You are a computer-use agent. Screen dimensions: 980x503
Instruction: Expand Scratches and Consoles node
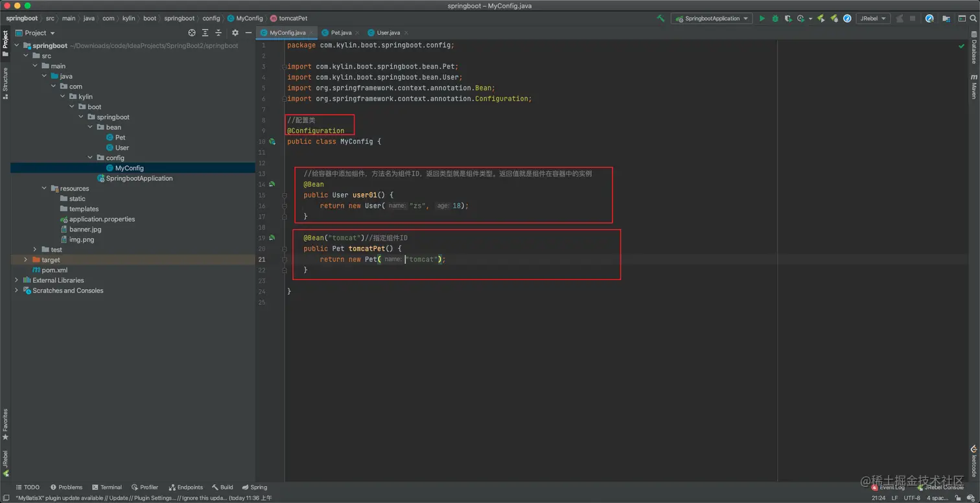pyautogui.click(x=17, y=290)
